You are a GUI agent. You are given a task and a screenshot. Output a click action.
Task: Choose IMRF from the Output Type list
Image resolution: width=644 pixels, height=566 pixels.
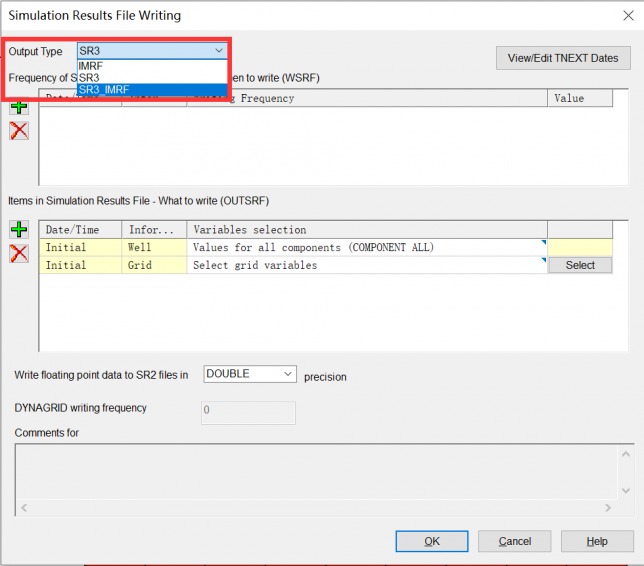[91, 65]
